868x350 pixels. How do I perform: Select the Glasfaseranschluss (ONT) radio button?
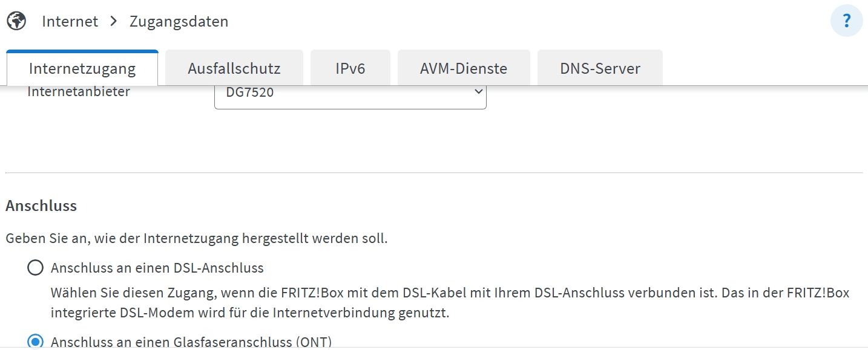pos(36,342)
